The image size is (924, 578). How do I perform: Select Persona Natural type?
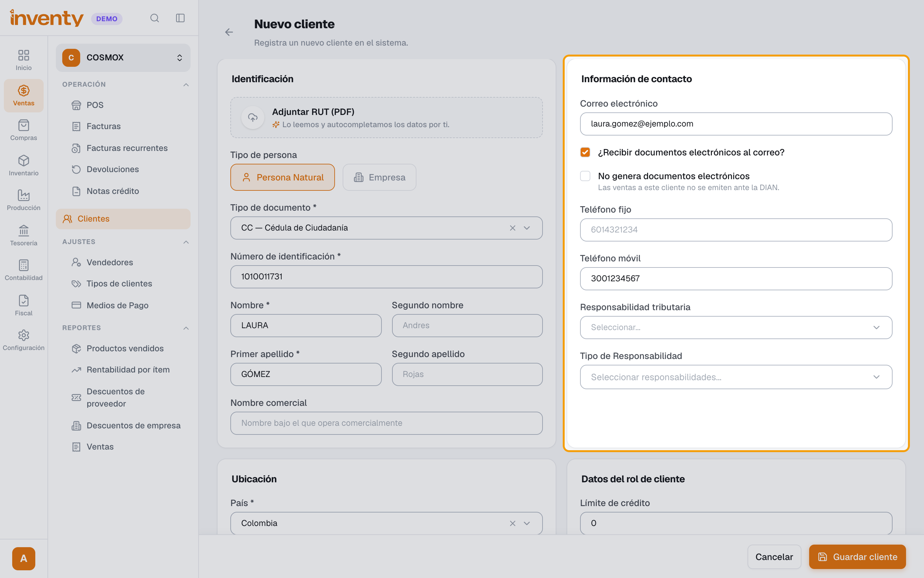point(283,177)
